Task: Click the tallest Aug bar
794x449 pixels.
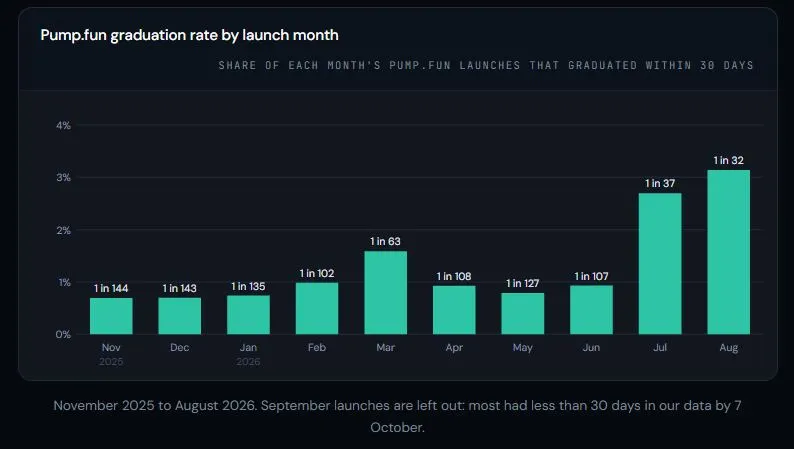Action: [x=729, y=252]
